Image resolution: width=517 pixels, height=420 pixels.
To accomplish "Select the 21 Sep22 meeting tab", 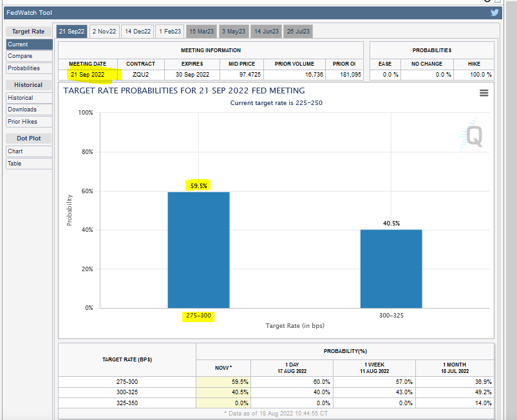I will [x=71, y=32].
